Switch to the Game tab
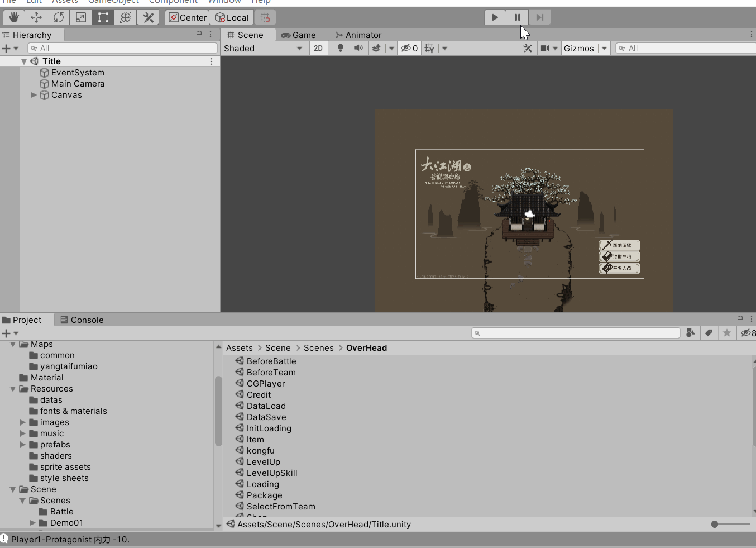The width and height of the screenshot is (756, 548). click(x=299, y=35)
